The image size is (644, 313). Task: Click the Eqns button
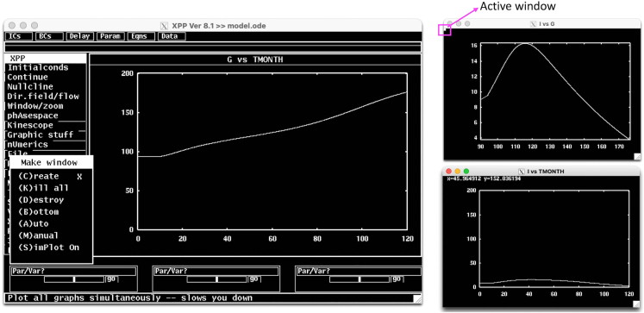point(141,36)
